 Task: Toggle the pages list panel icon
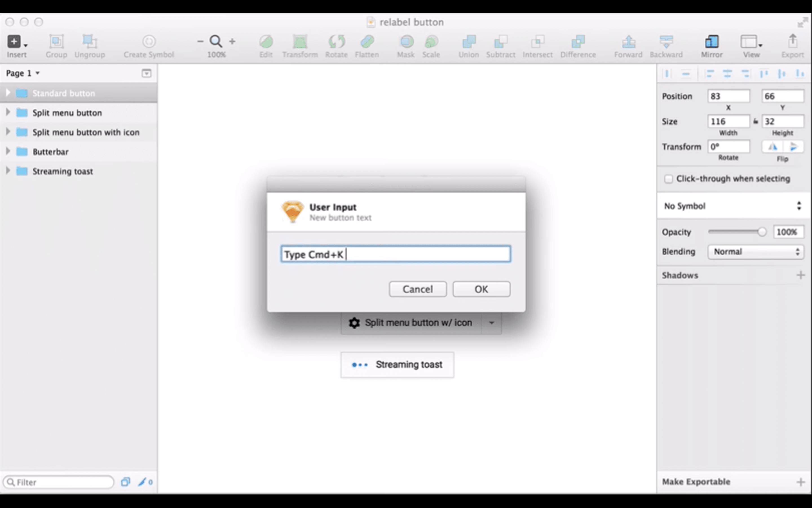click(x=147, y=73)
